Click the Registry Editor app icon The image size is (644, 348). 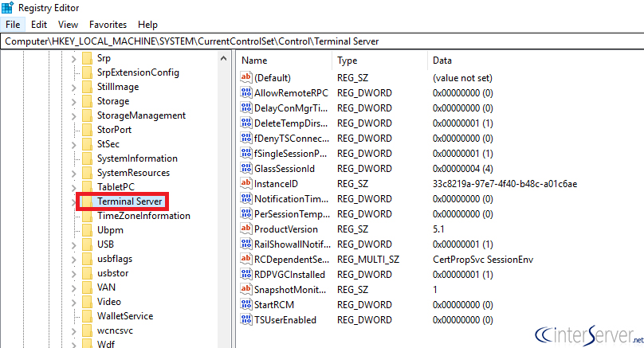point(7,7)
